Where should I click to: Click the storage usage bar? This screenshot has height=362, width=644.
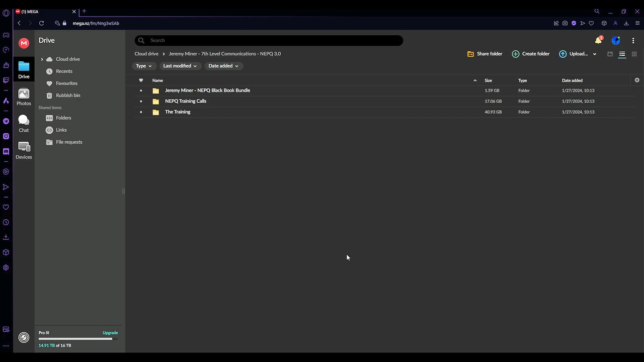click(78, 339)
